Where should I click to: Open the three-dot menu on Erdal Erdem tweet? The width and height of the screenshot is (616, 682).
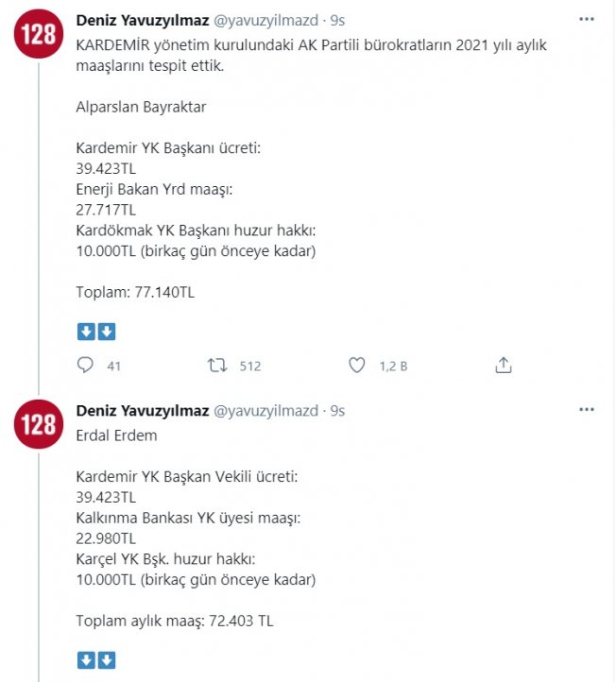tap(587, 409)
